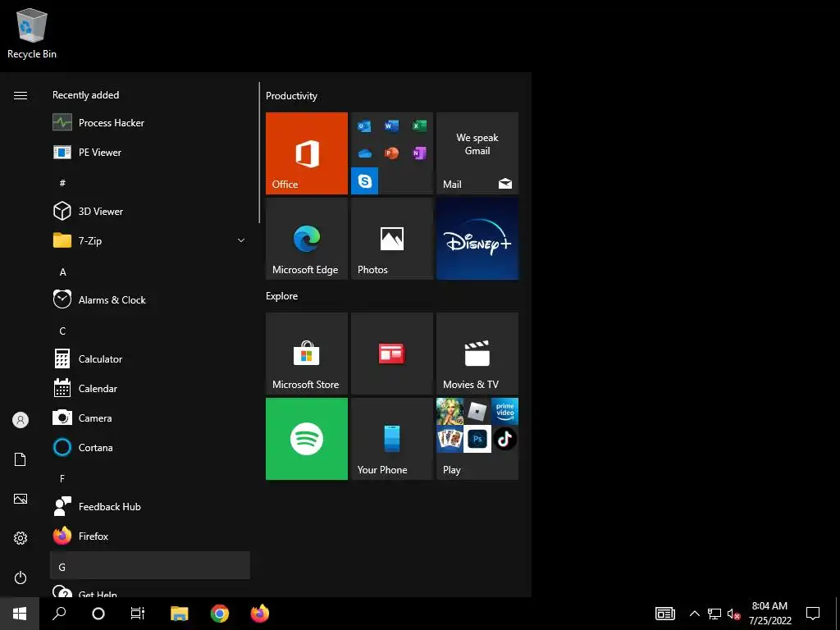Open the Photos tile
The image size is (840, 630).
coord(391,239)
